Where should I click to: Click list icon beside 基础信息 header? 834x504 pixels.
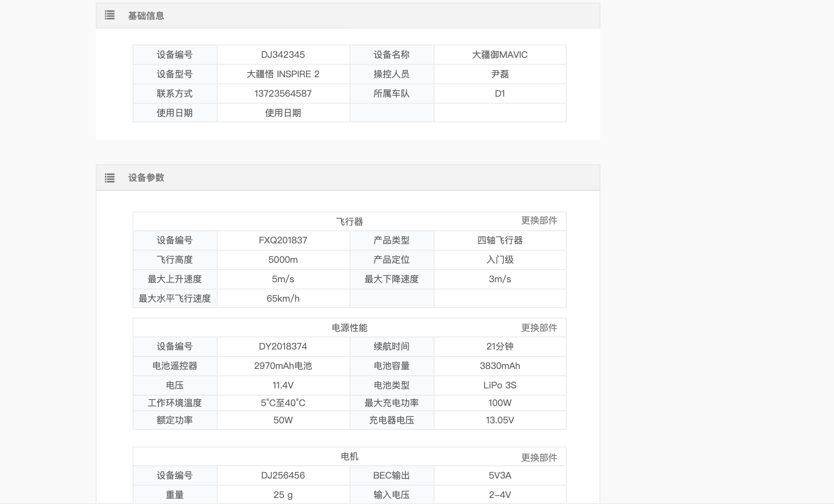[x=110, y=16]
